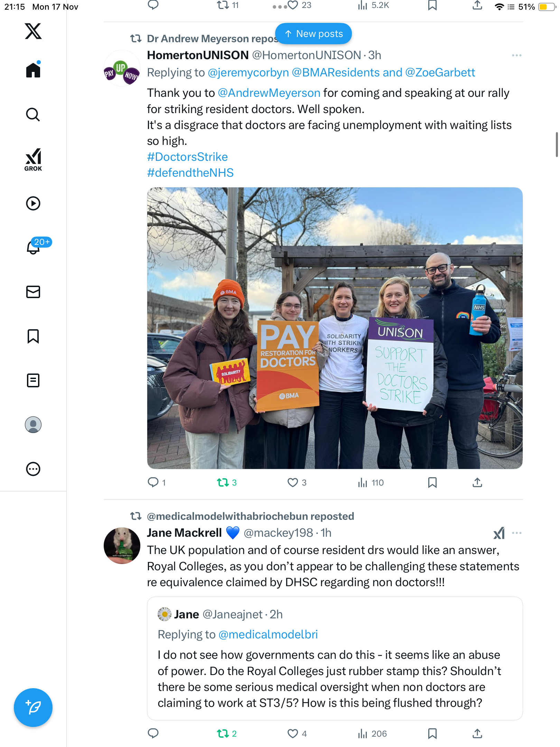This screenshot has width=560, height=747.
Task: Open the video play icon in sidebar
Action: (x=33, y=203)
